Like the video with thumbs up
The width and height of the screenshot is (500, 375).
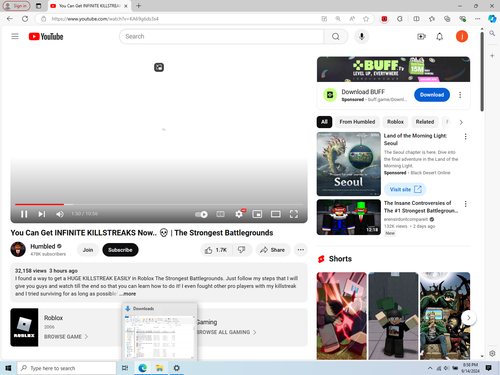click(x=216, y=250)
